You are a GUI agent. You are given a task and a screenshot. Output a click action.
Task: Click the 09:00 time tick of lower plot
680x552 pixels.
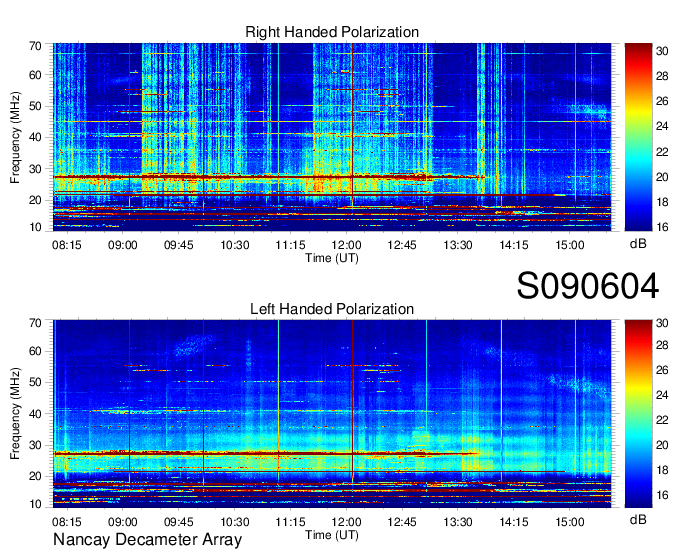click(x=123, y=522)
